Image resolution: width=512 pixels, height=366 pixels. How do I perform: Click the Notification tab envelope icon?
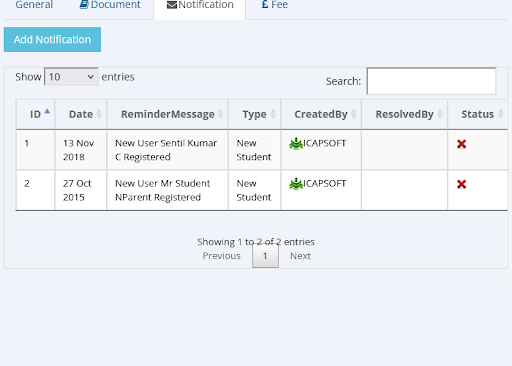point(172,5)
